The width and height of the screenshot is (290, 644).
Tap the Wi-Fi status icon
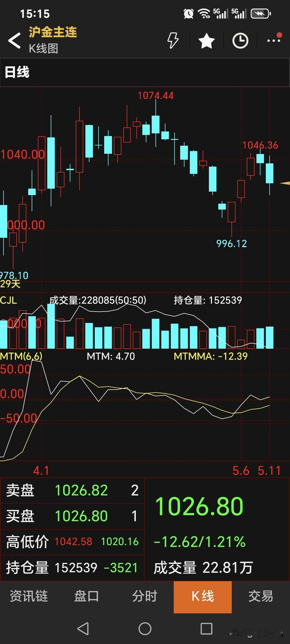(204, 13)
